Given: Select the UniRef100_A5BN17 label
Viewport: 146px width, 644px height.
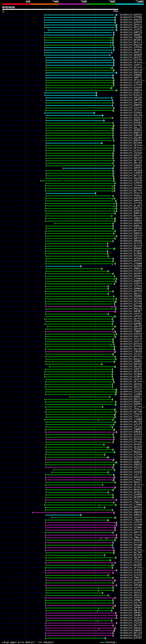Looking at the screenshot, I should pyautogui.click(x=131, y=268).
